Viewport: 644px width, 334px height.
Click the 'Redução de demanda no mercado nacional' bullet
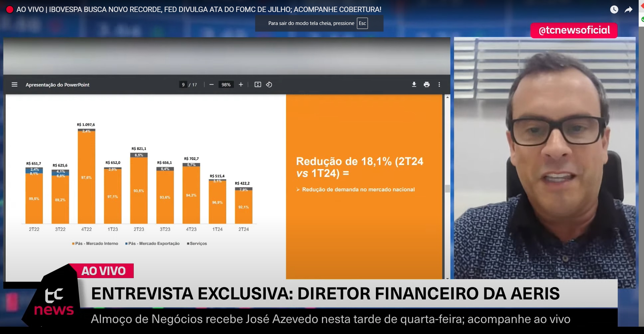click(355, 189)
